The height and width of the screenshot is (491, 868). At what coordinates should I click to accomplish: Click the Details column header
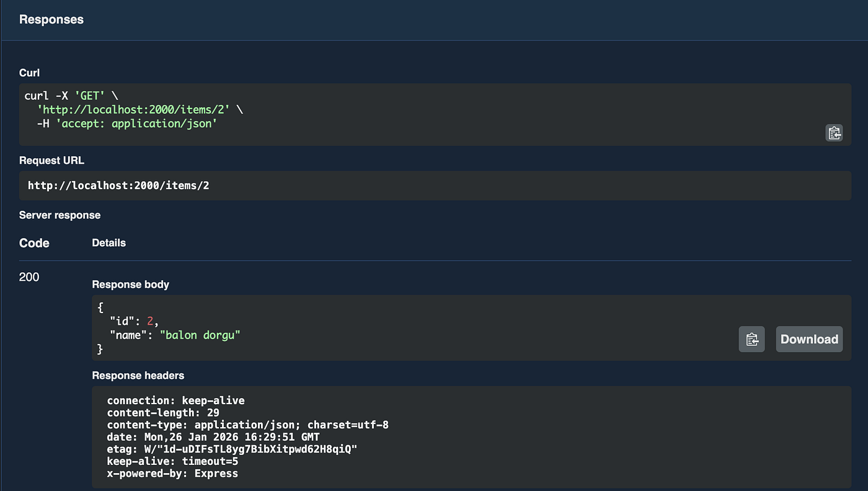tap(108, 243)
